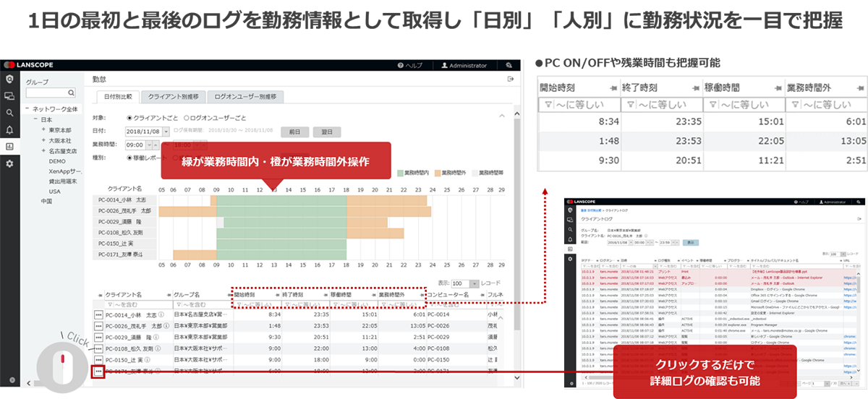
Task: Open the Administrator user menu
Action: coord(464,65)
